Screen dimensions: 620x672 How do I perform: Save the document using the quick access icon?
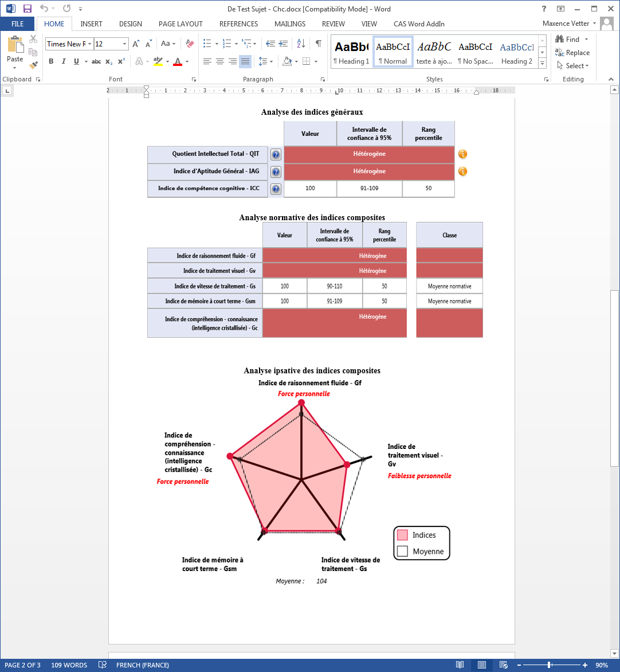pos(27,9)
